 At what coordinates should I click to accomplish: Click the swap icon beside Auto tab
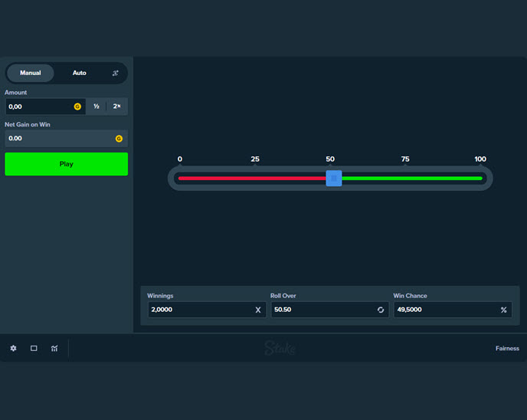(116, 73)
